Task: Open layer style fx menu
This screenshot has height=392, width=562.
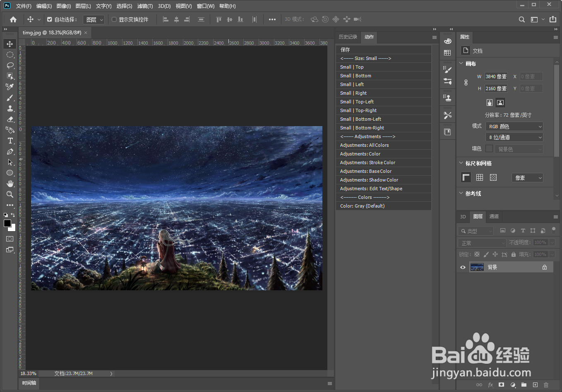Action: coord(490,385)
